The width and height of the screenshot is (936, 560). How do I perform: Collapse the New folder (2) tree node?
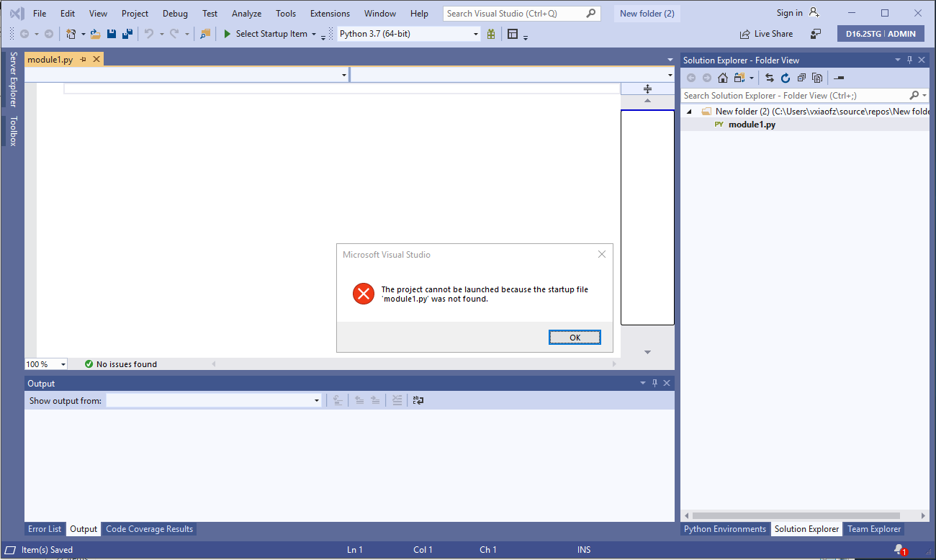coord(689,112)
